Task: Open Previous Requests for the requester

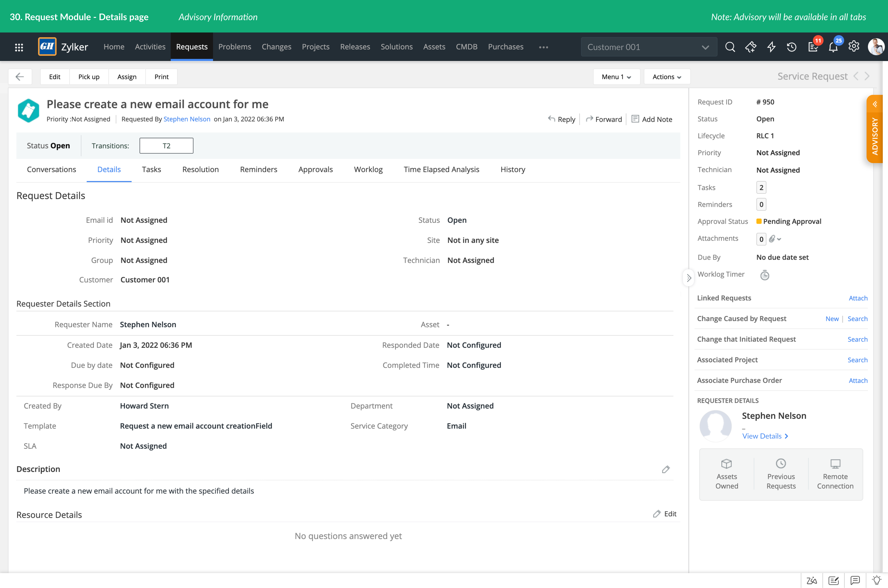Action: (x=781, y=474)
